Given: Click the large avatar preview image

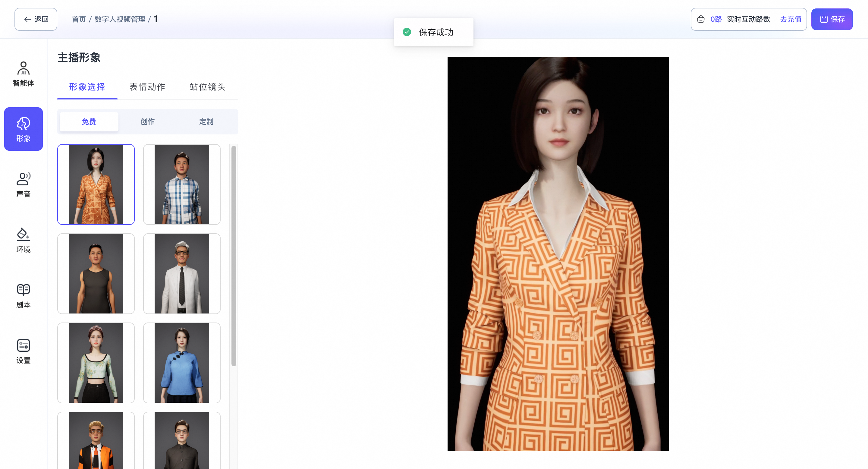Looking at the screenshot, I should coord(558,254).
